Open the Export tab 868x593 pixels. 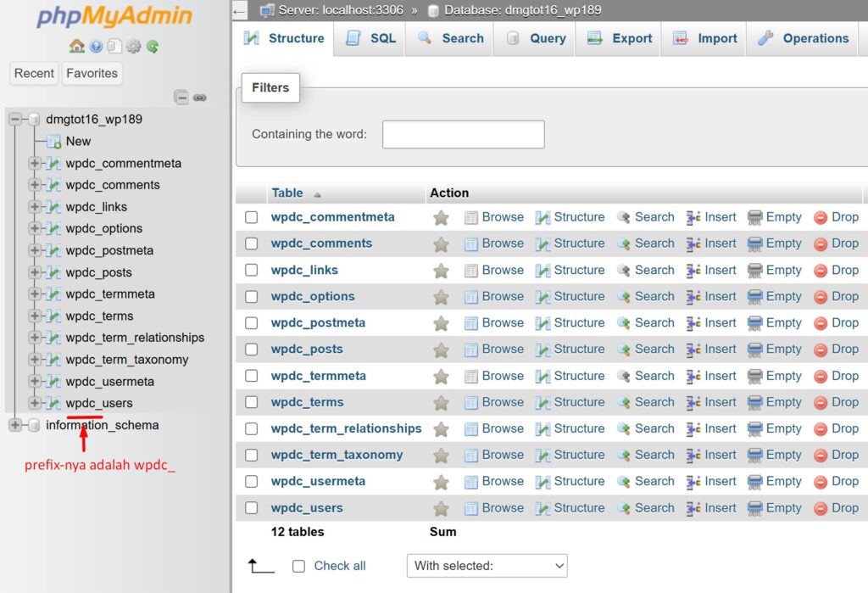[619, 39]
